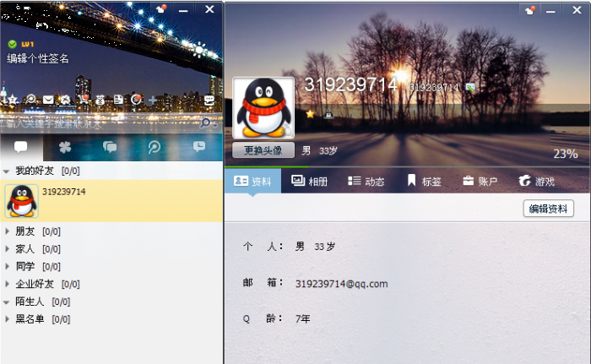Open the 账户 tab
The image size is (591, 364).
tap(480, 182)
